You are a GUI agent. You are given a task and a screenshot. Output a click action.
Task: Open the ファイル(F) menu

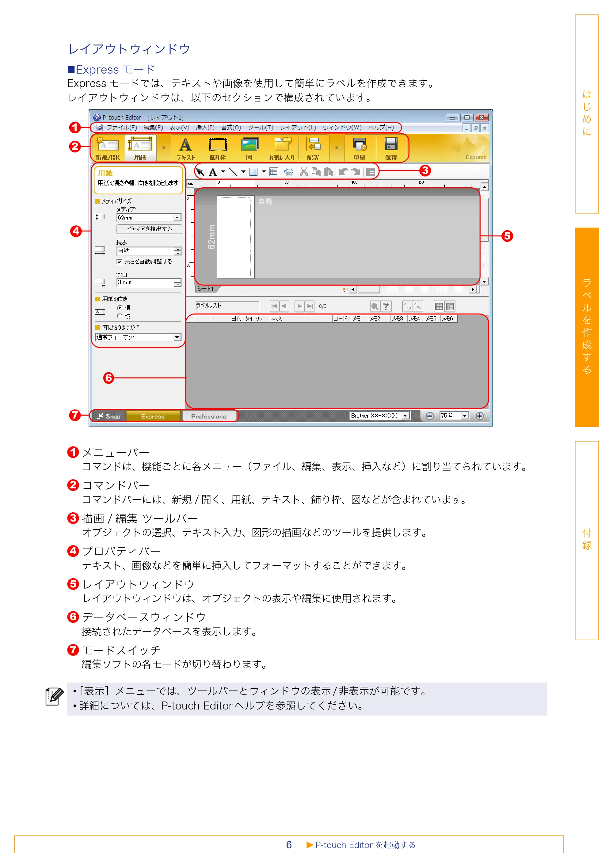pyautogui.click(x=122, y=128)
